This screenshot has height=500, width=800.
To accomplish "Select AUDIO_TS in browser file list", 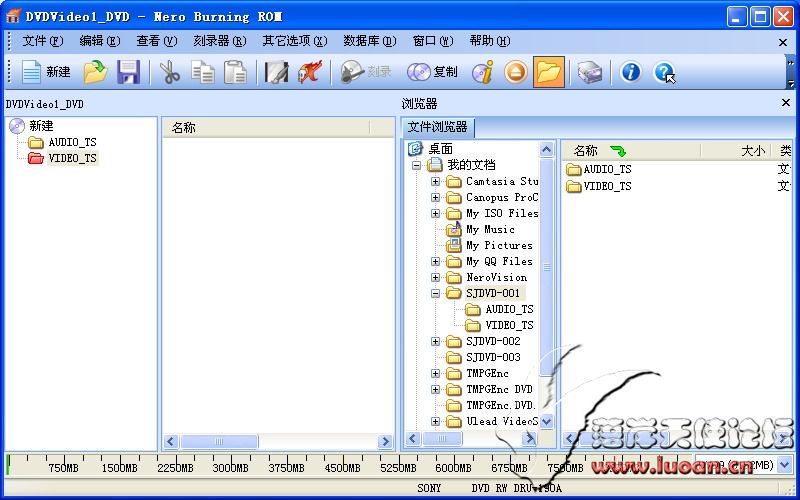I will point(607,169).
